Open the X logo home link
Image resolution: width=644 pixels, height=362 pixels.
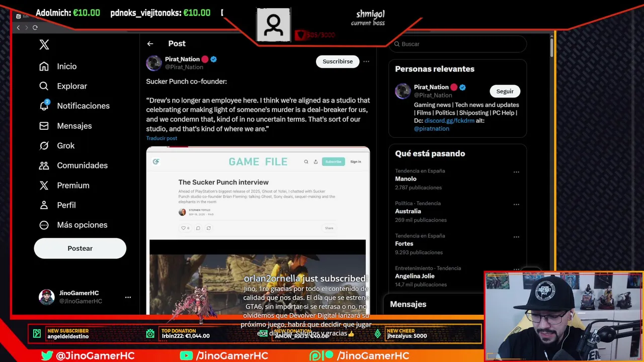click(x=44, y=44)
